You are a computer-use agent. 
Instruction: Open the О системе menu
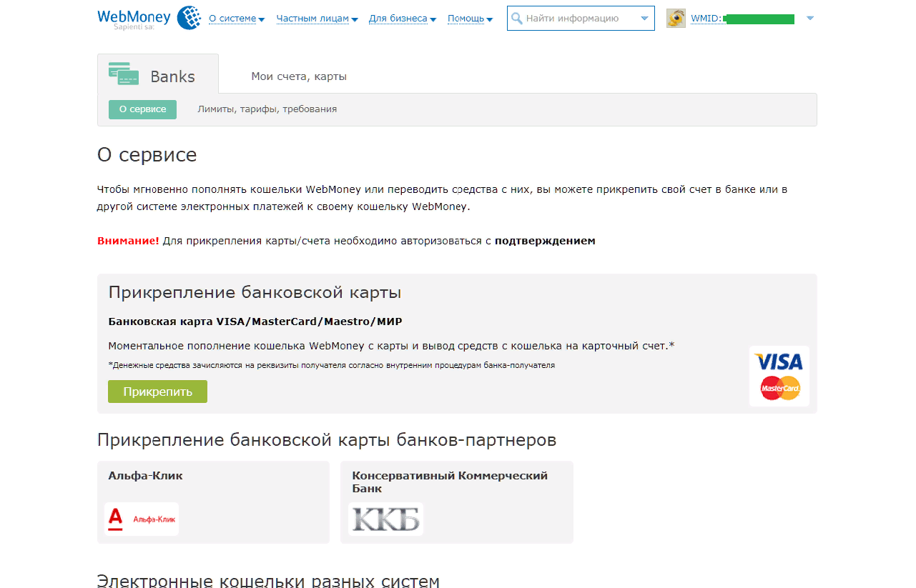point(237,19)
